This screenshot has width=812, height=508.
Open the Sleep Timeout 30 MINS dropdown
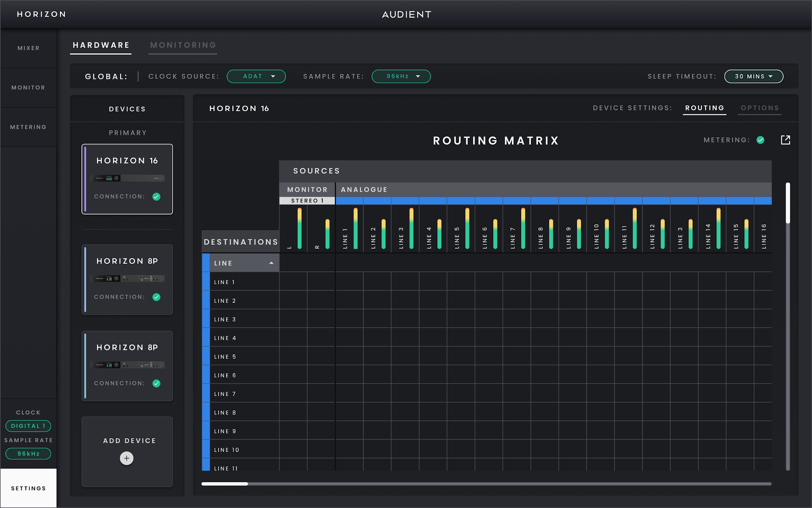(754, 76)
